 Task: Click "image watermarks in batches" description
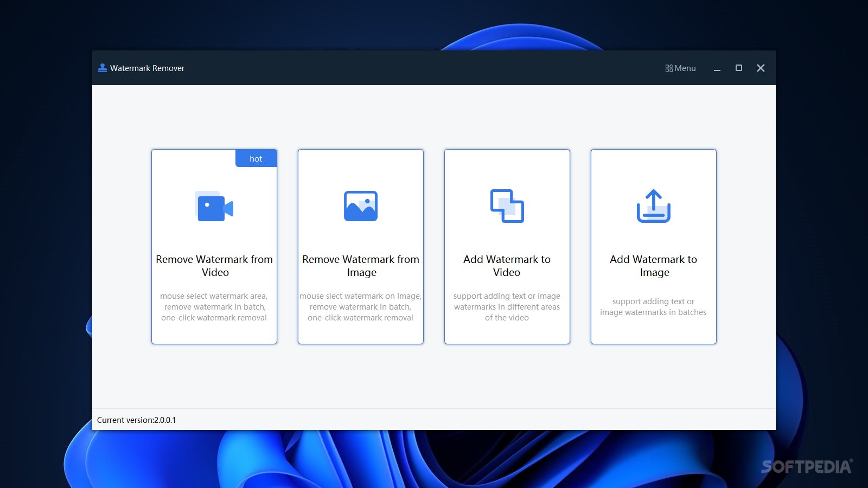[653, 312]
